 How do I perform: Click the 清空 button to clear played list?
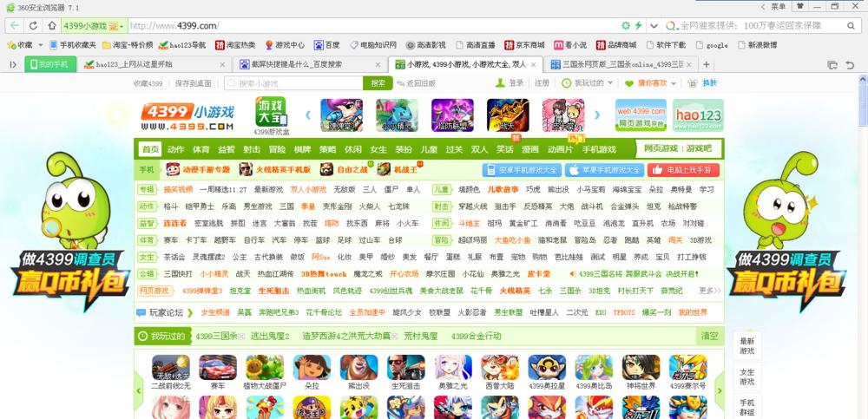(710, 336)
